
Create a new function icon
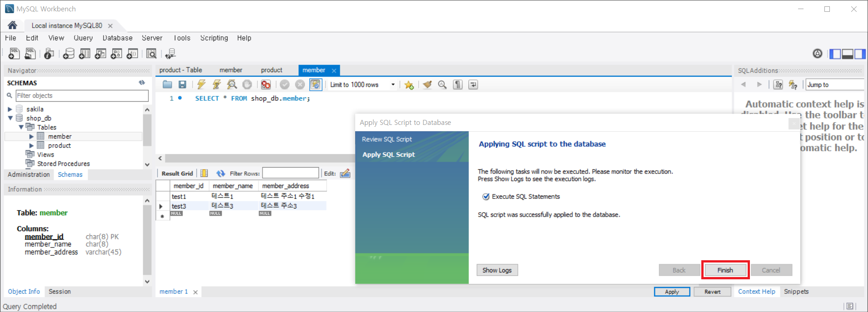tap(132, 54)
